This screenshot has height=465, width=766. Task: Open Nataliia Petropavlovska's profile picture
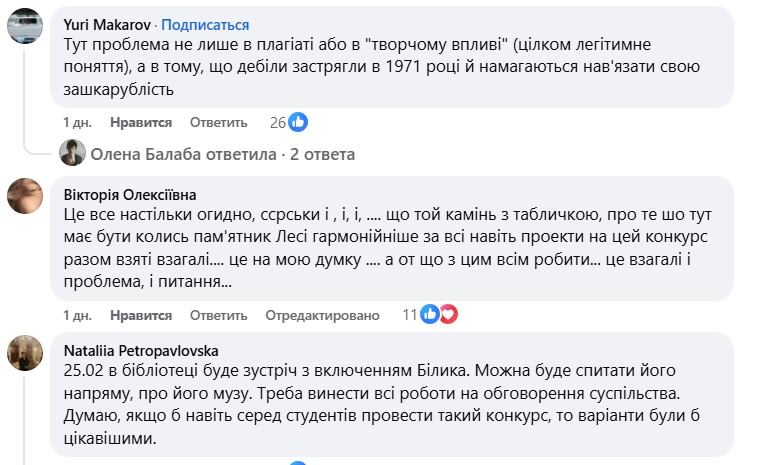pyautogui.click(x=24, y=353)
